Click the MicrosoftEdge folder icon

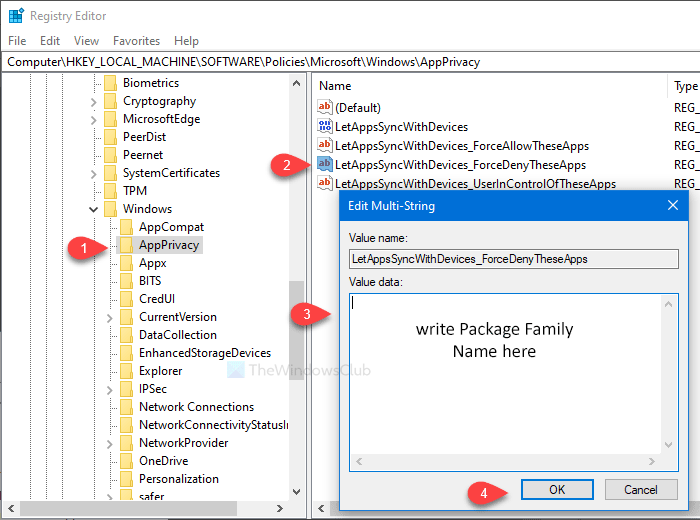110,119
